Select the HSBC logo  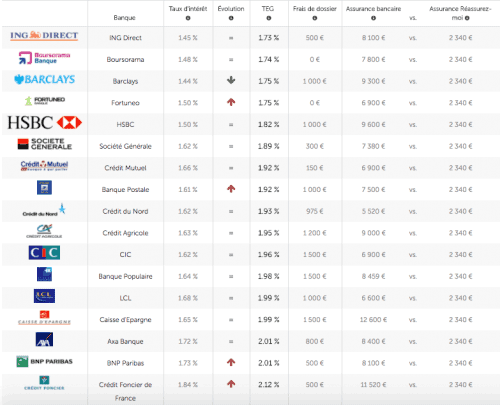click(x=44, y=122)
